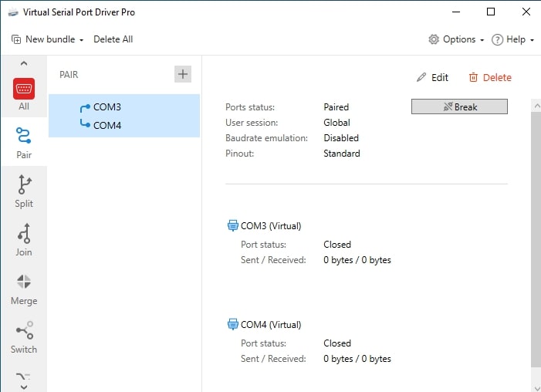Maximize the Virtual Serial Port Driver window

[491, 12]
